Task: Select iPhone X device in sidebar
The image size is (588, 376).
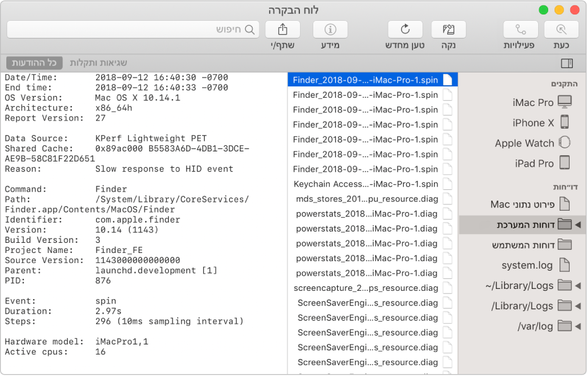Action: click(x=523, y=122)
